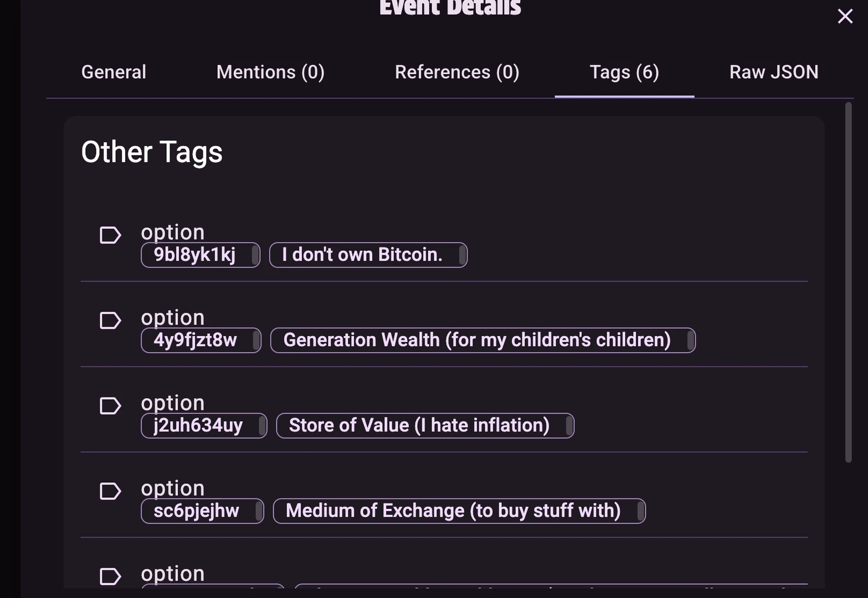Click the Store of Value chip

pyautogui.click(x=419, y=425)
